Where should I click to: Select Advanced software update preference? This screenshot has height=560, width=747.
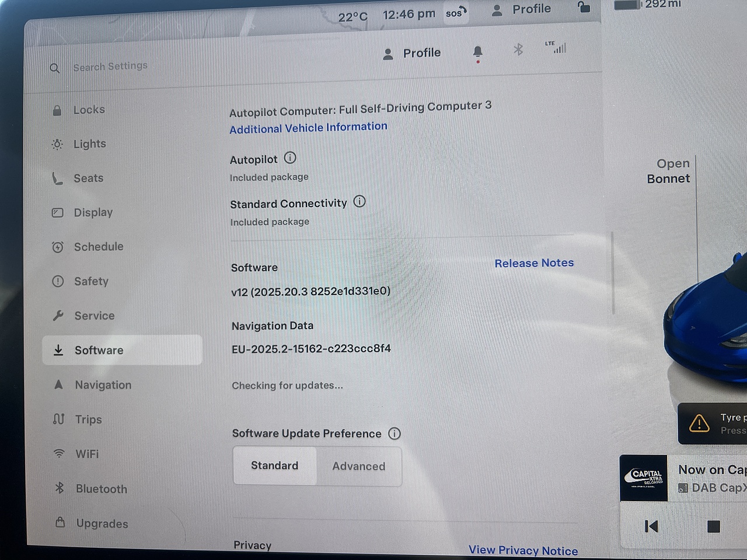[359, 466]
